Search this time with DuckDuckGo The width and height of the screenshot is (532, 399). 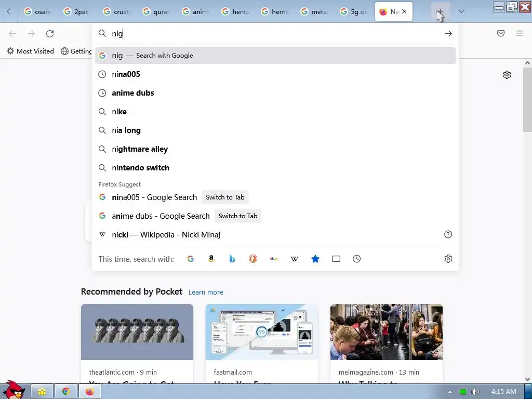click(253, 259)
